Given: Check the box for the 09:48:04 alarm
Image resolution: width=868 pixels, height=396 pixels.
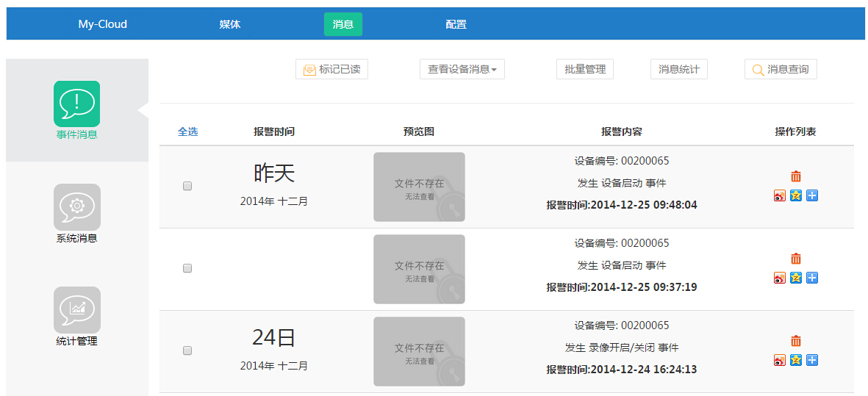Looking at the screenshot, I should click(x=187, y=187).
